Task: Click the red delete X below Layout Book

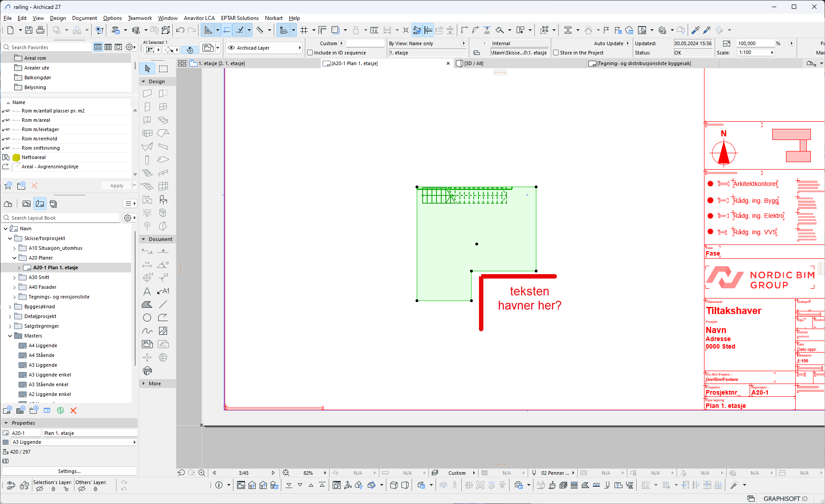Action: [x=74, y=411]
